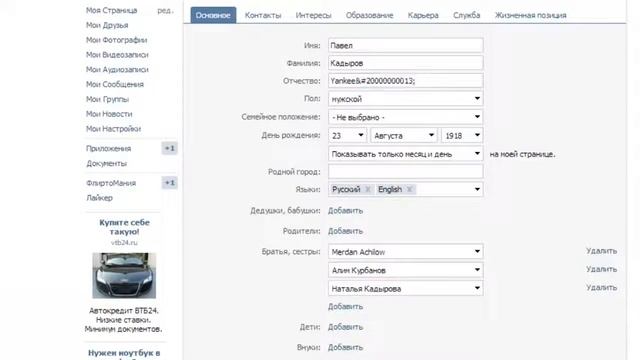The image size is (640, 360).
Task: Remove the English language tag
Action: coord(409,189)
